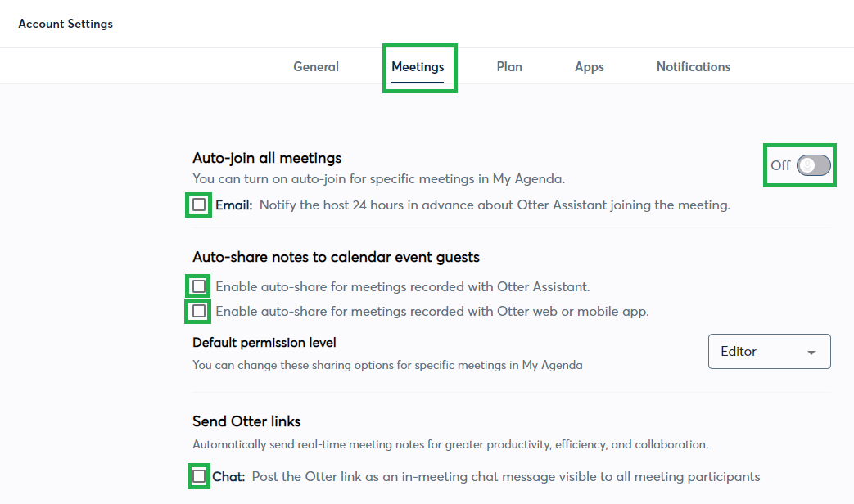Enable email notification for Otter Assistant joining
This screenshot has width=854, height=504.
[x=198, y=205]
